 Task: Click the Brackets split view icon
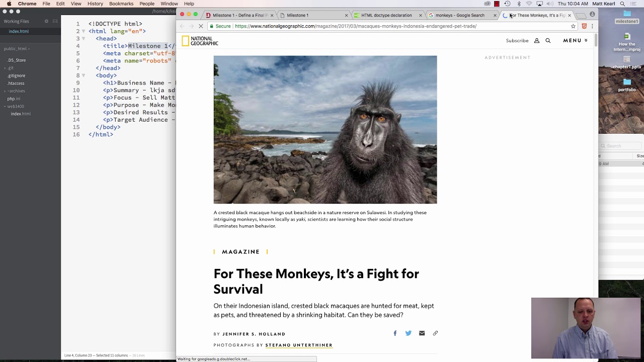[x=55, y=21]
